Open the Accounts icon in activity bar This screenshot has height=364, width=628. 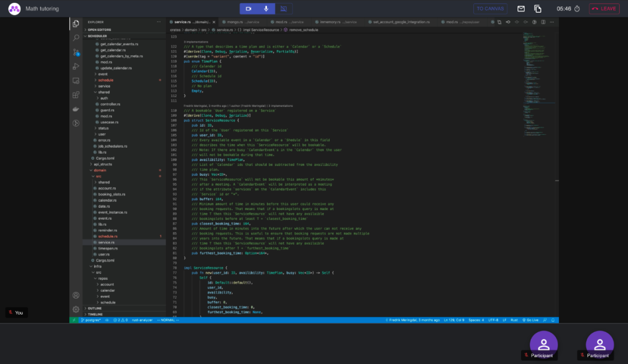coord(76,295)
